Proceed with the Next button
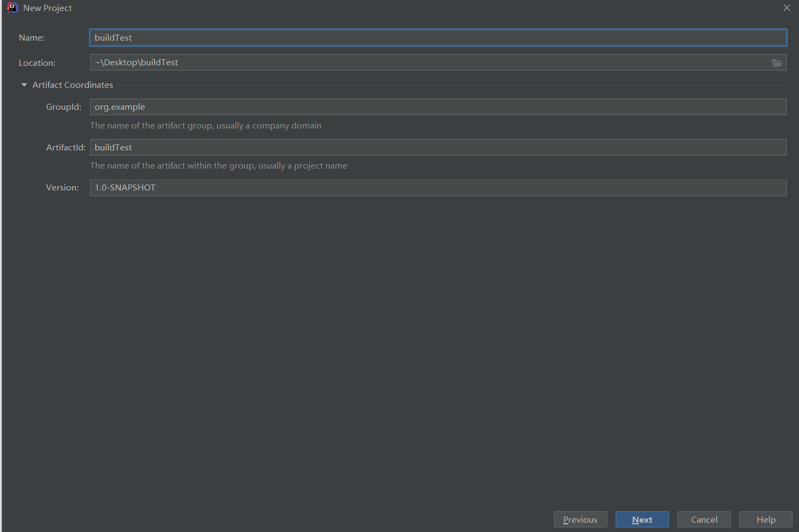The width and height of the screenshot is (799, 532). tap(642, 519)
